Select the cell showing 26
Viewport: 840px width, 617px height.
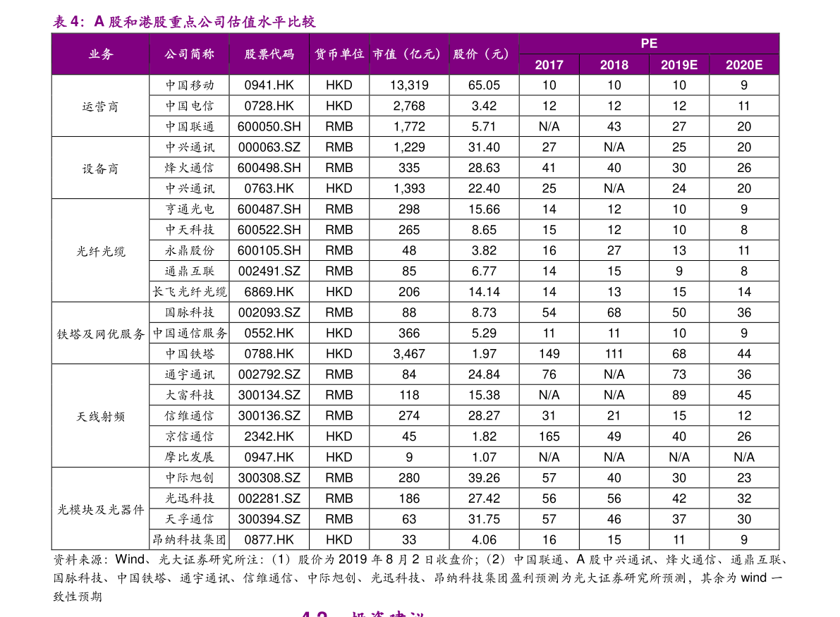(x=744, y=436)
